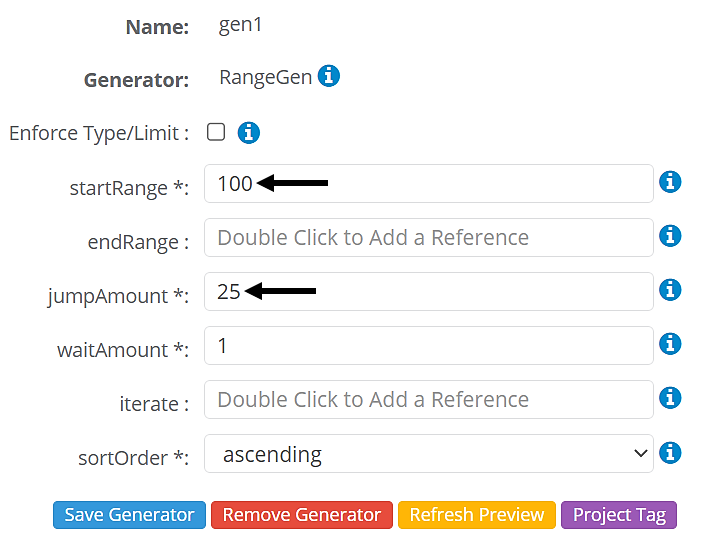Open Project Tag button
The image size is (724, 553).
(619, 515)
